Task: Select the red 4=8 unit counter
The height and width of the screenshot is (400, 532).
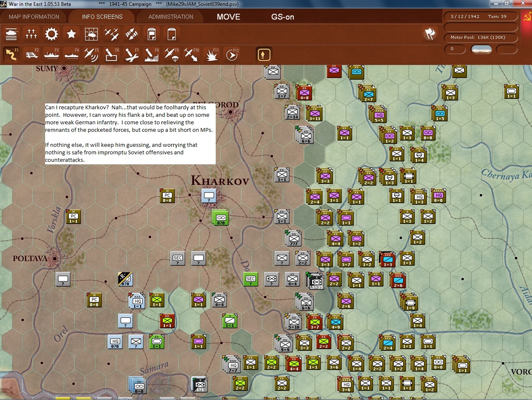Action: point(304,92)
